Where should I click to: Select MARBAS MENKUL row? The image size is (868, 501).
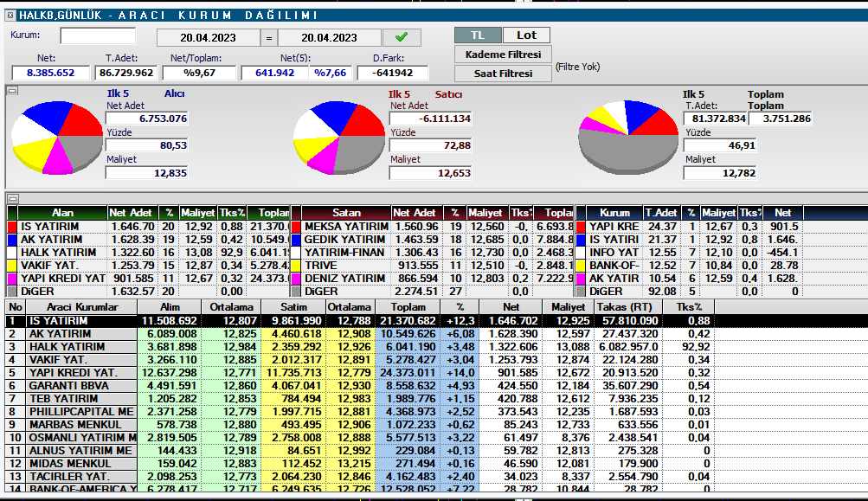tap(360, 425)
